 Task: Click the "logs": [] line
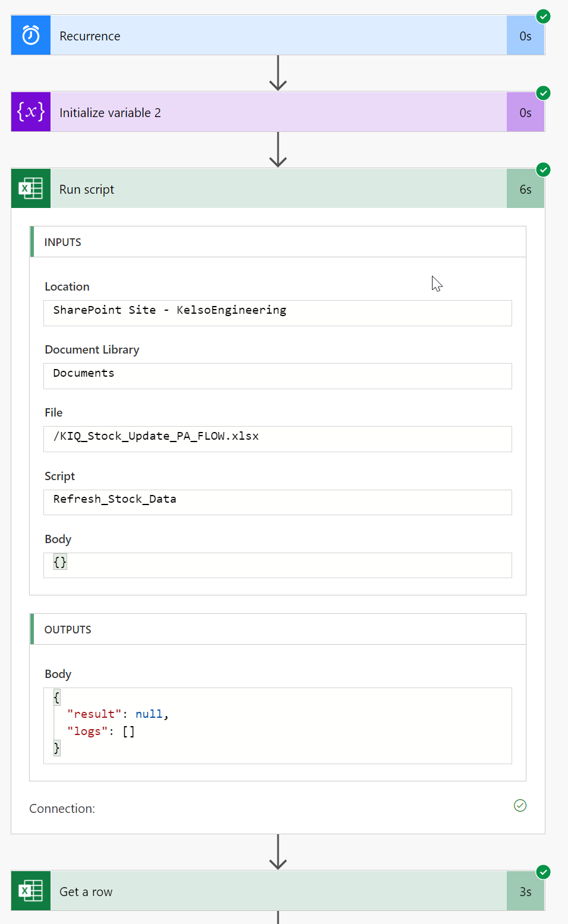coord(101,731)
